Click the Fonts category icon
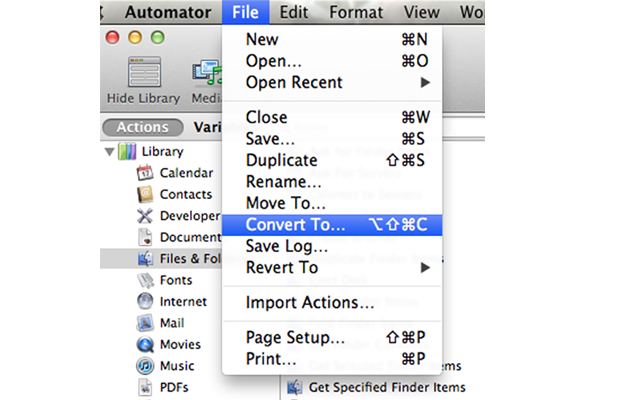Image resolution: width=620 pixels, height=400 pixels. pos(144,280)
